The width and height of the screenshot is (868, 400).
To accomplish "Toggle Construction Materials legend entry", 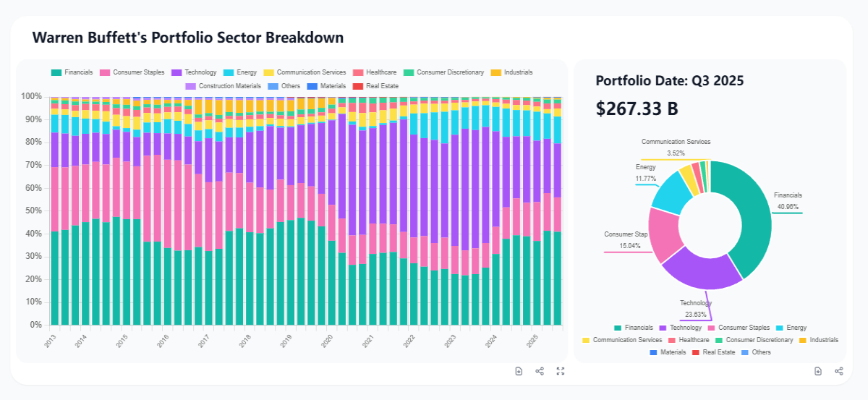I will coord(226,86).
